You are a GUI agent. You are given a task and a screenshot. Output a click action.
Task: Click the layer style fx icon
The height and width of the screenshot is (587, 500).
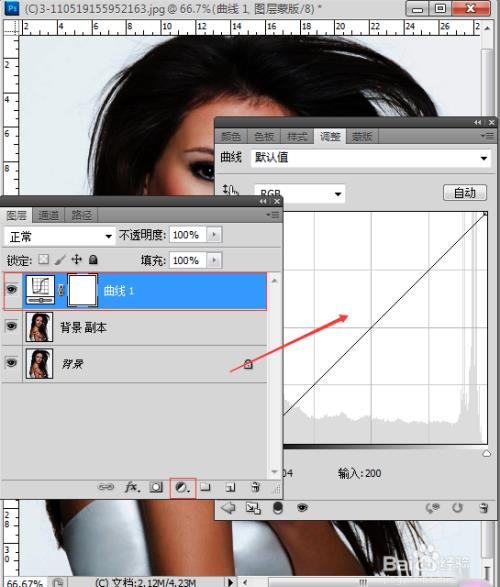(132, 487)
